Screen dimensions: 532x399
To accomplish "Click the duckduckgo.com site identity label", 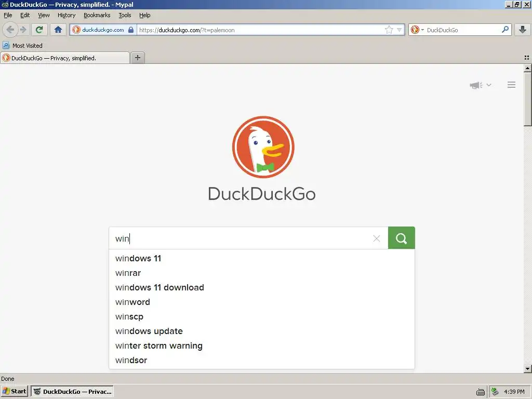I will point(103,30).
